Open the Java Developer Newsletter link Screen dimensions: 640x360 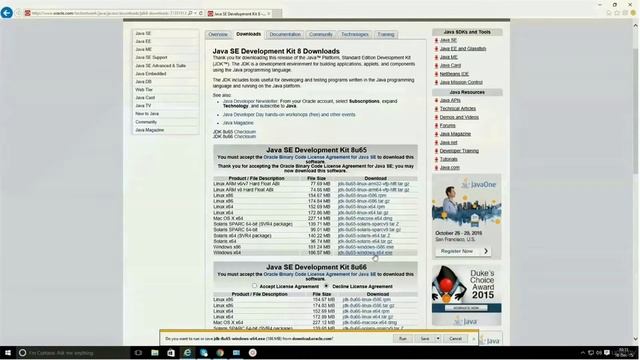click(250, 101)
